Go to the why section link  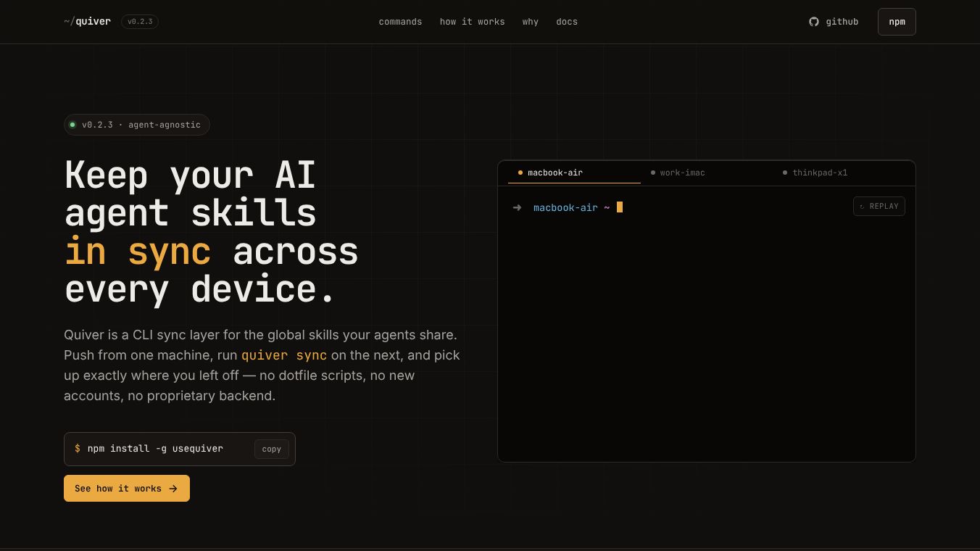click(x=531, y=22)
